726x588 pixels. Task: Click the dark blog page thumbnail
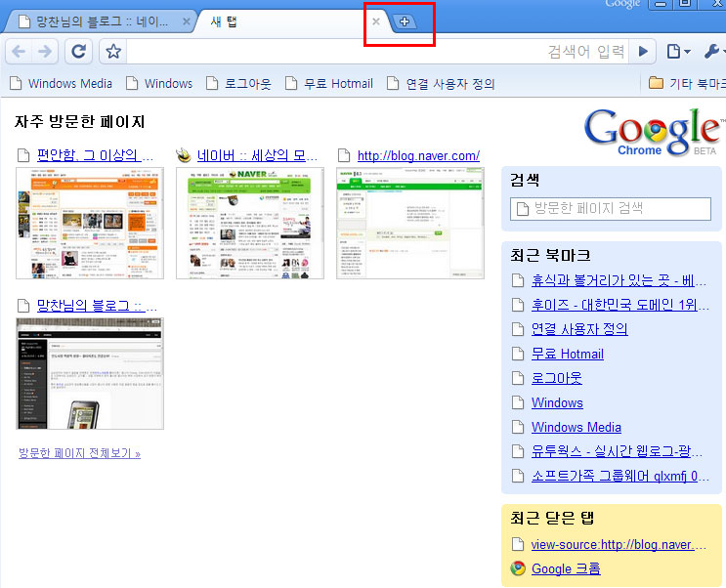coord(90,374)
